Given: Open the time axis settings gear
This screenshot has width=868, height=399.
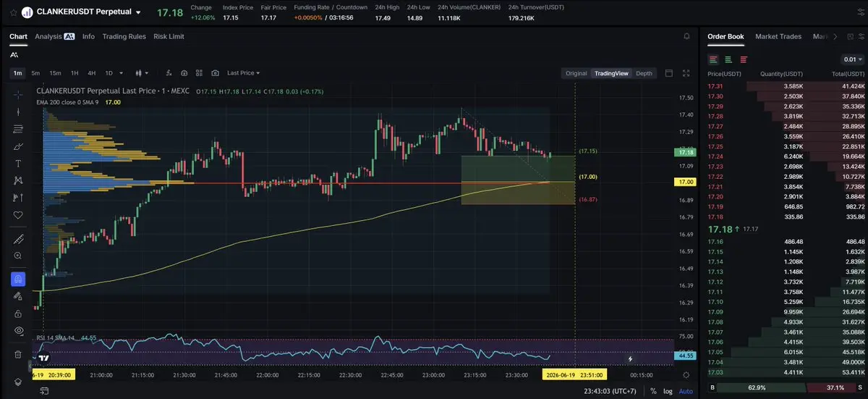Looking at the screenshot, I should tap(686, 374).
